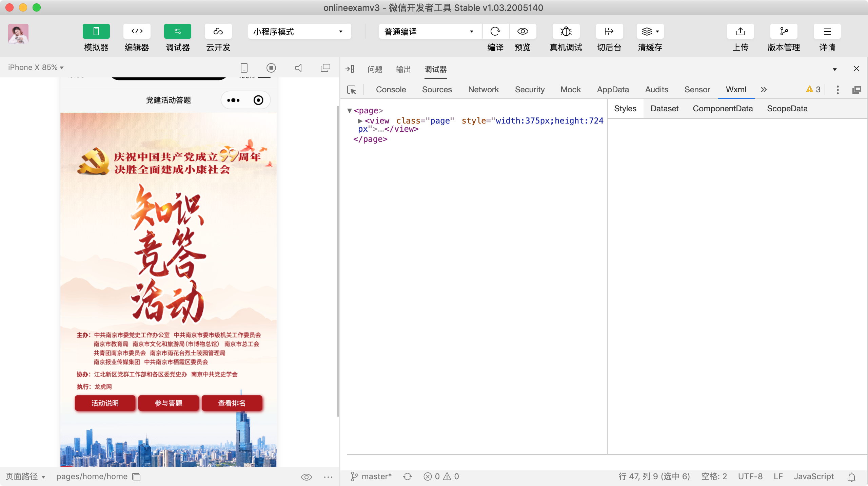Image resolution: width=868 pixels, height=486 pixels.
Task: Expand the view class="page" node
Action: pyautogui.click(x=360, y=121)
